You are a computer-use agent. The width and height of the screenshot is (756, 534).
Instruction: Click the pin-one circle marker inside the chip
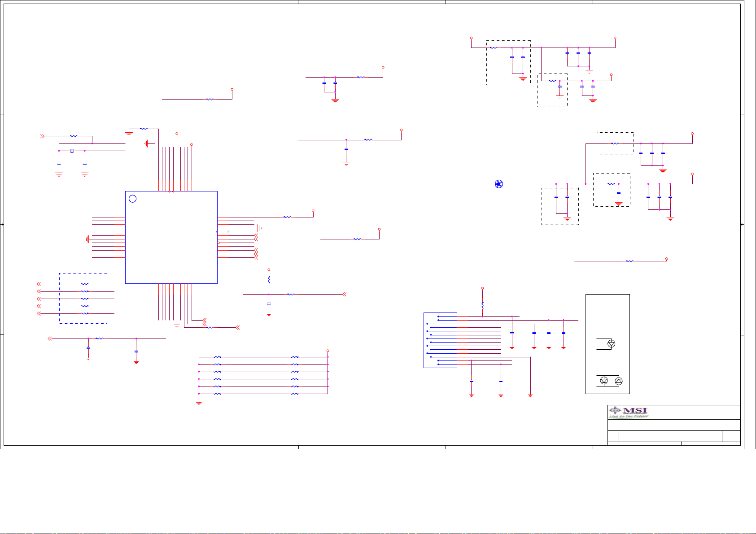coord(132,199)
